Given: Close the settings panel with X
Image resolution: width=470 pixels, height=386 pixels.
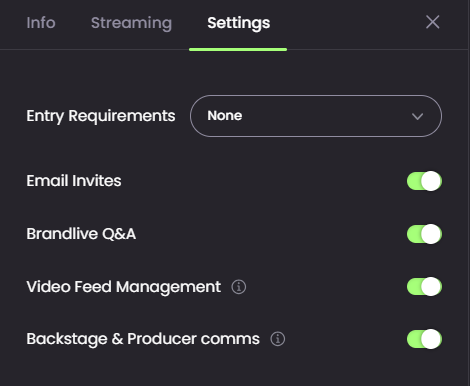Looking at the screenshot, I should click(x=432, y=22).
